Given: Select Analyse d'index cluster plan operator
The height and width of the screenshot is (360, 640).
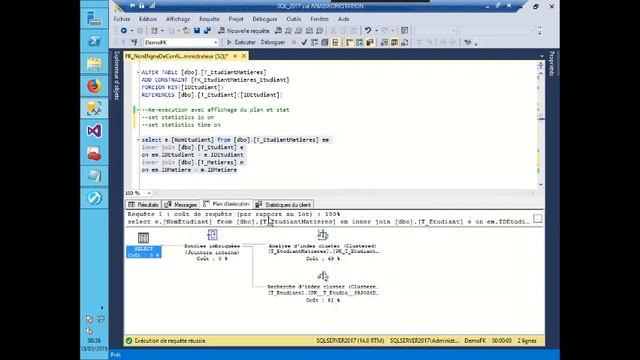Looking at the screenshot, I should point(323,245).
